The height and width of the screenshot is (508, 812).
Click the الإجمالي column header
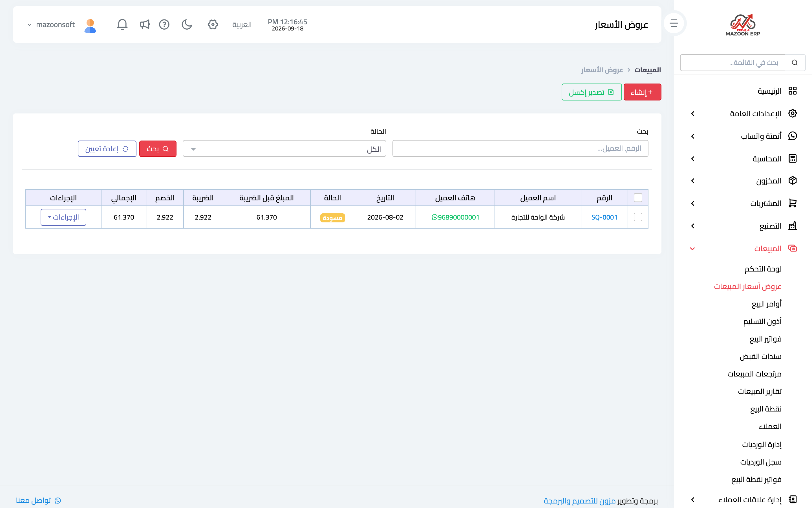point(124,198)
